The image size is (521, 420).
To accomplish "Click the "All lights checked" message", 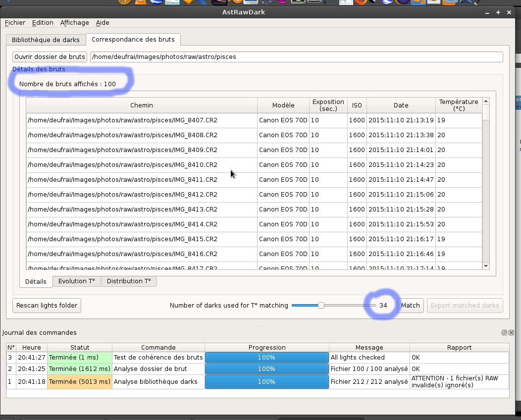I will (x=369, y=358).
